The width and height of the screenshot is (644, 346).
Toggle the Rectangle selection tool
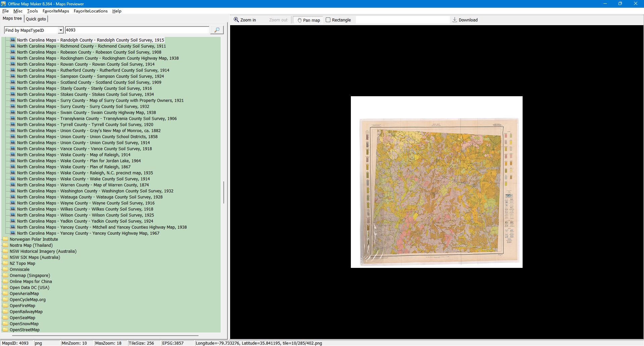(x=338, y=20)
